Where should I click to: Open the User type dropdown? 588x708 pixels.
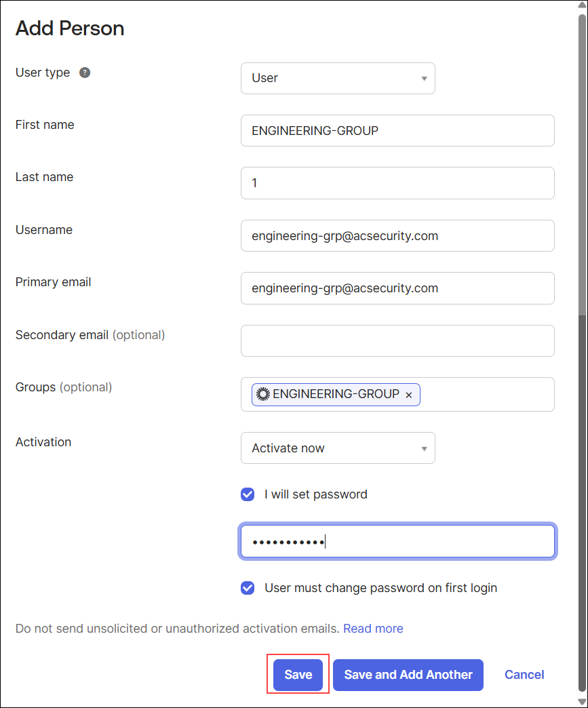337,79
